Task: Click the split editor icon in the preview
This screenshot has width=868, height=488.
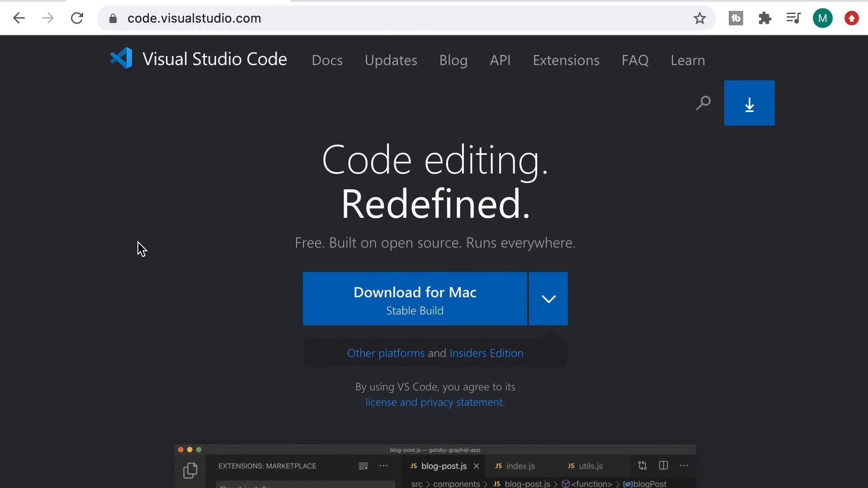Action: click(x=663, y=465)
